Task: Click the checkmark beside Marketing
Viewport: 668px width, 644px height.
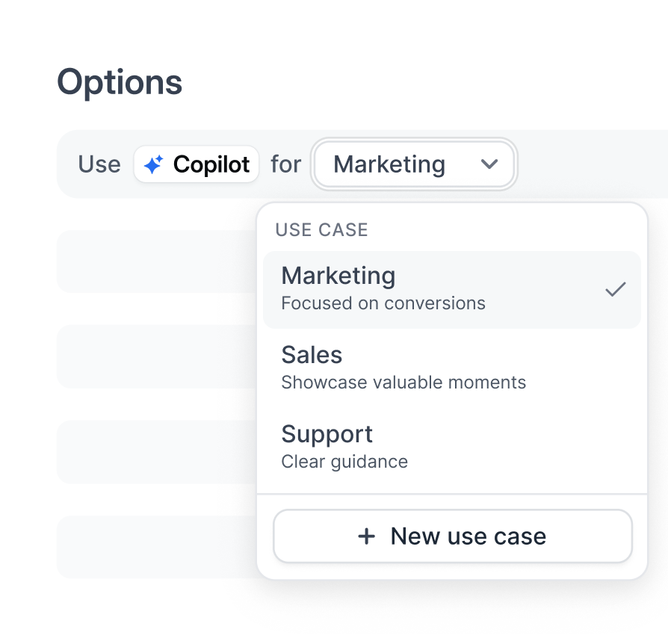Action: [615, 289]
